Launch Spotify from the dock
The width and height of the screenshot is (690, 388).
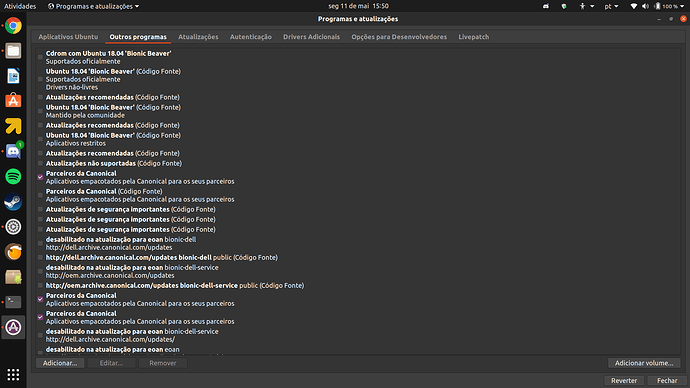click(13, 176)
